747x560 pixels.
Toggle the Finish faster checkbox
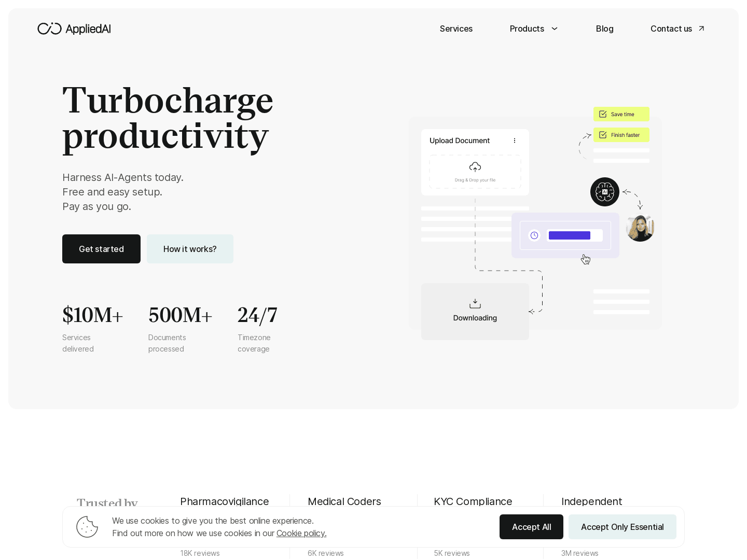(x=603, y=135)
